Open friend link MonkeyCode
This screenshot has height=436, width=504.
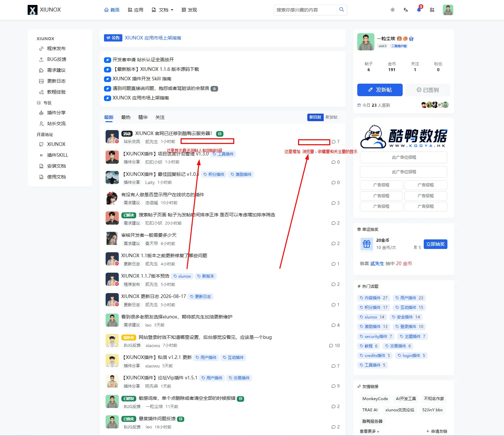point(375,399)
